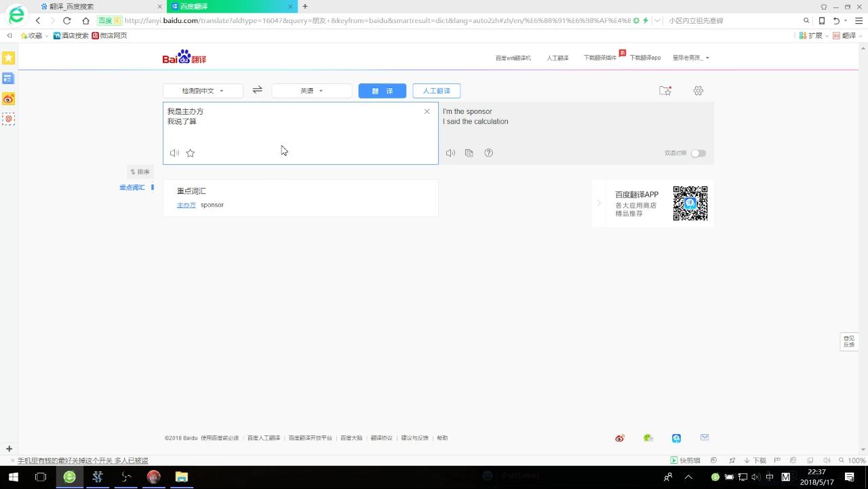Expand the user account menu dropdown
The width and height of the screenshot is (868, 489).
pos(691,58)
